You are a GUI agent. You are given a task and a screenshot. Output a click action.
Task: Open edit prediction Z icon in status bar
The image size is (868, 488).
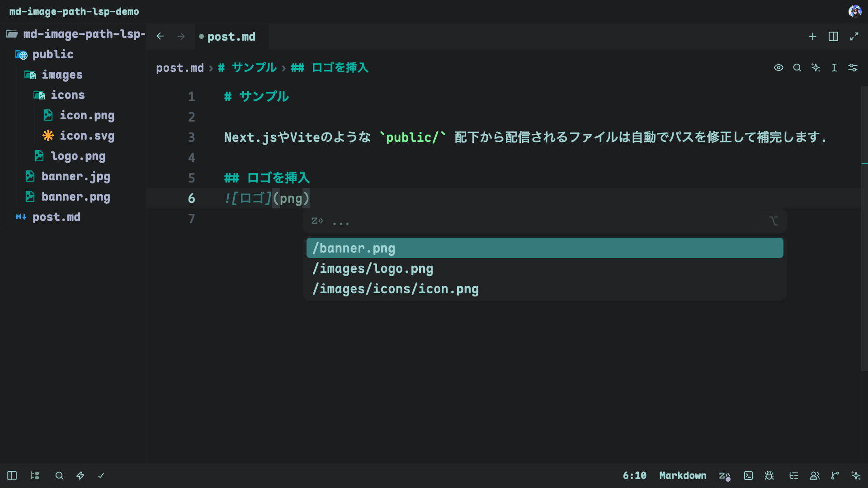725,476
